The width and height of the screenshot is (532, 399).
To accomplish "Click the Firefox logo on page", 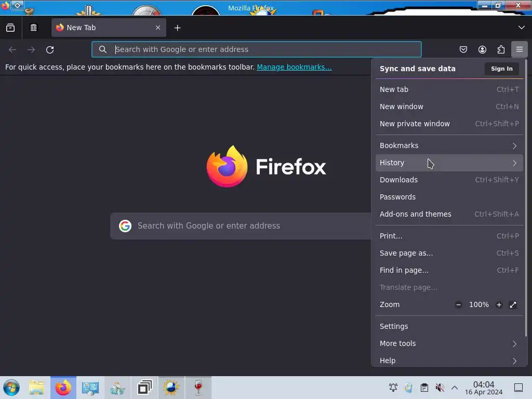I will point(266,166).
